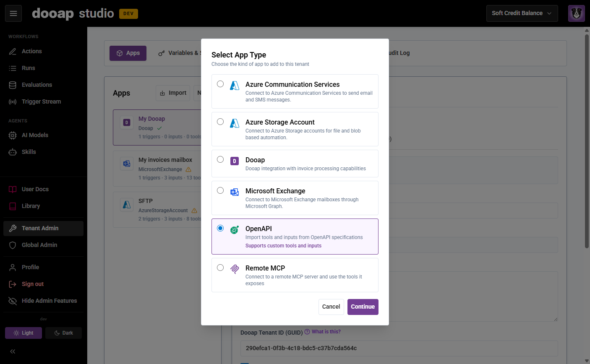Open the Apps tab

128,53
